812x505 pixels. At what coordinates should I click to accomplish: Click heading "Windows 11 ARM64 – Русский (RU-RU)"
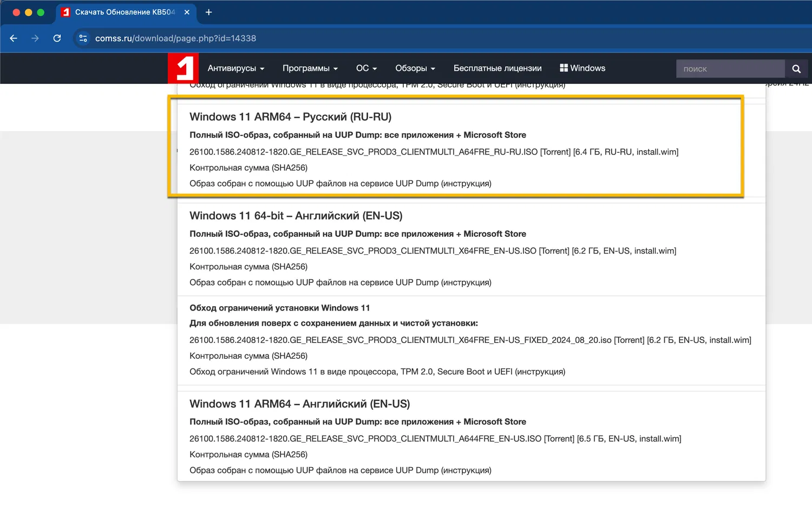290,117
